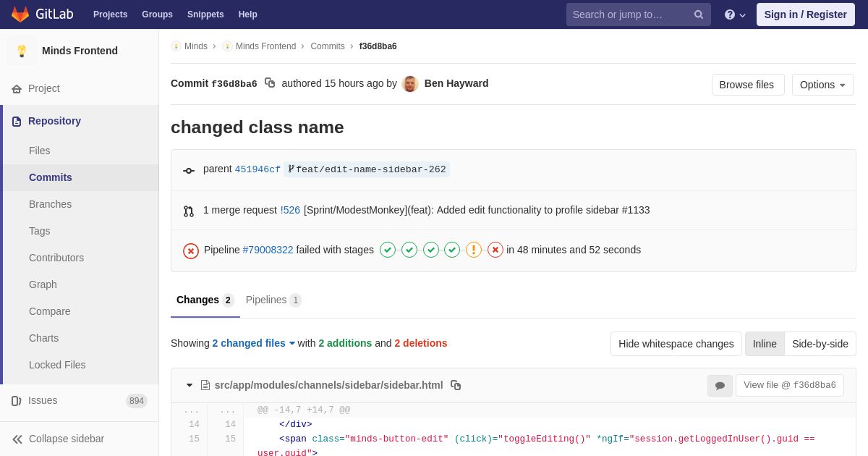Click the GitLab fox logo
868x456 pixels.
click(20, 14)
